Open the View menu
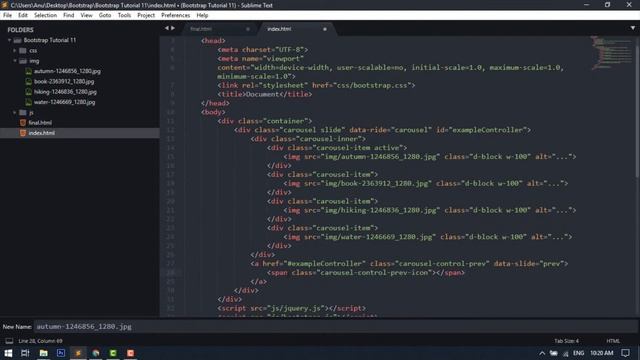This screenshot has width=640, height=360. pyautogui.click(x=86, y=16)
